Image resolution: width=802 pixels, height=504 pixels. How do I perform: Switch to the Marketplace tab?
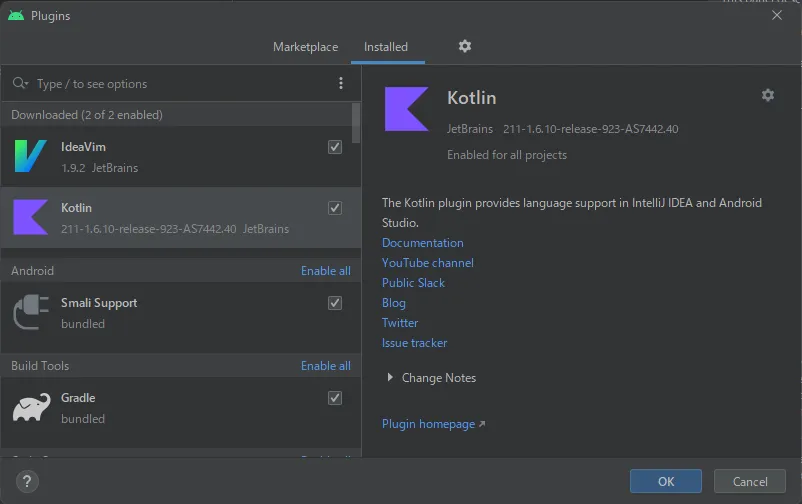click(x=305, y=47)
